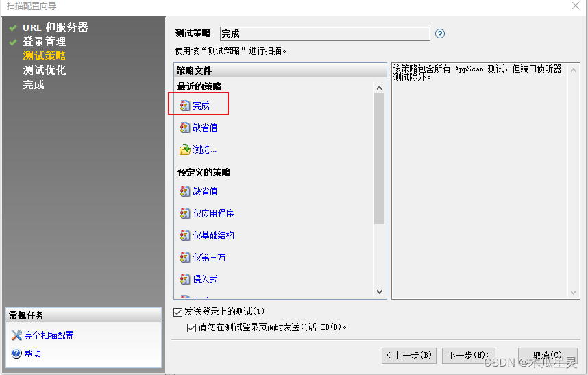
Task: Select the 测试策略 wizard step
Action: (45, 56)
